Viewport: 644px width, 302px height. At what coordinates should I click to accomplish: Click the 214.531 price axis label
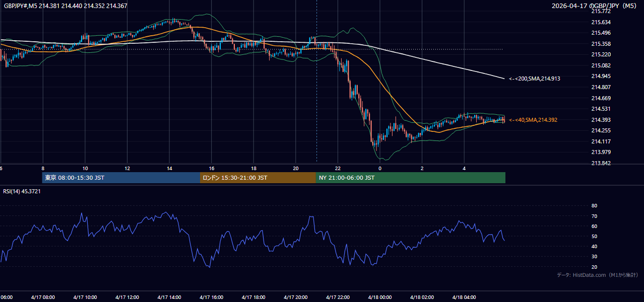[601, 109]
